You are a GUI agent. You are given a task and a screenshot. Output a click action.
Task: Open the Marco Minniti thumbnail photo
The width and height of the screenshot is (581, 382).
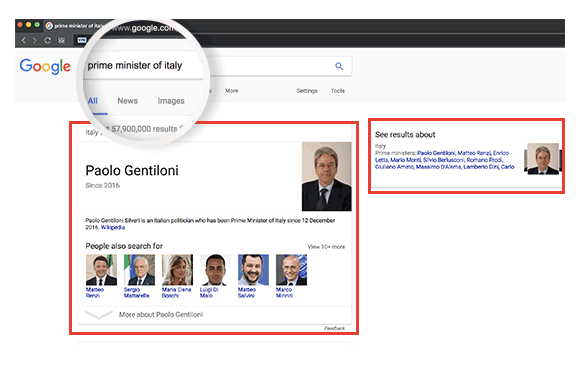[291, 270]
